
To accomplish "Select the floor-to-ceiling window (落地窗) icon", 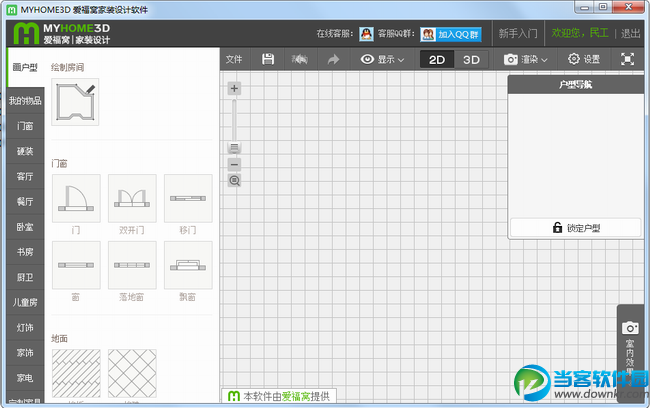I will 132,265.
